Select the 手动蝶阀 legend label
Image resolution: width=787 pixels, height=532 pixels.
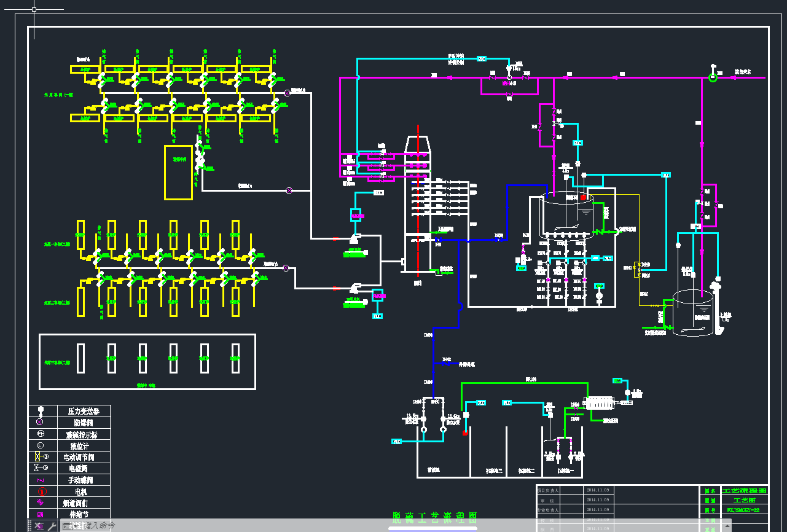tap(80, 480)
